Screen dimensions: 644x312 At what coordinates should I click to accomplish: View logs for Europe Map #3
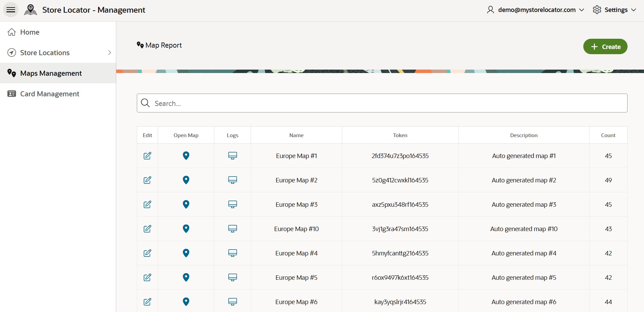(x=232, y=204)
